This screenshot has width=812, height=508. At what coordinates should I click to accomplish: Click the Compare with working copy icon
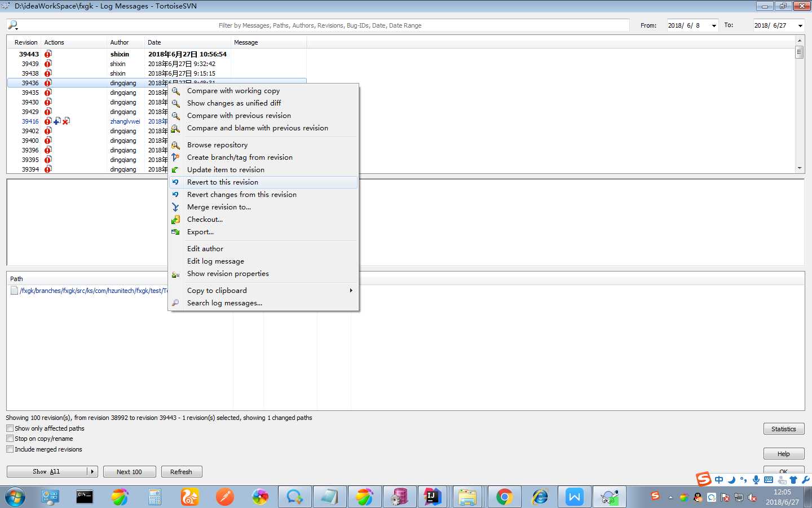[176, 91]
